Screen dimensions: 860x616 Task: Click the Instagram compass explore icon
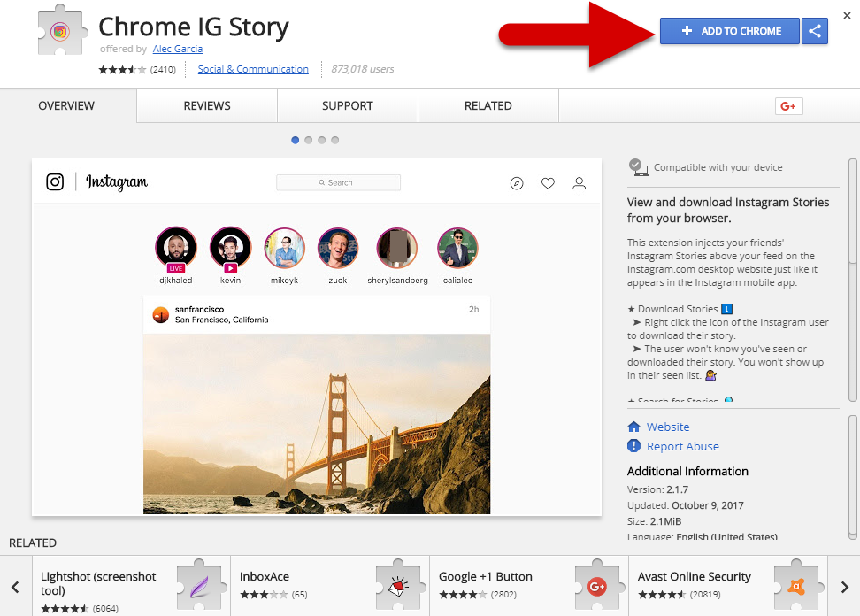tap(517, 183)
